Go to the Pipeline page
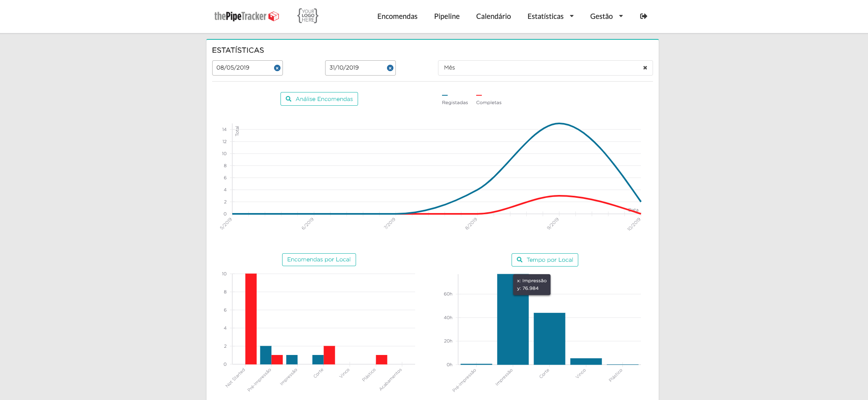The width and height of the screenshot is (868, 400). [x=446, y=16]
